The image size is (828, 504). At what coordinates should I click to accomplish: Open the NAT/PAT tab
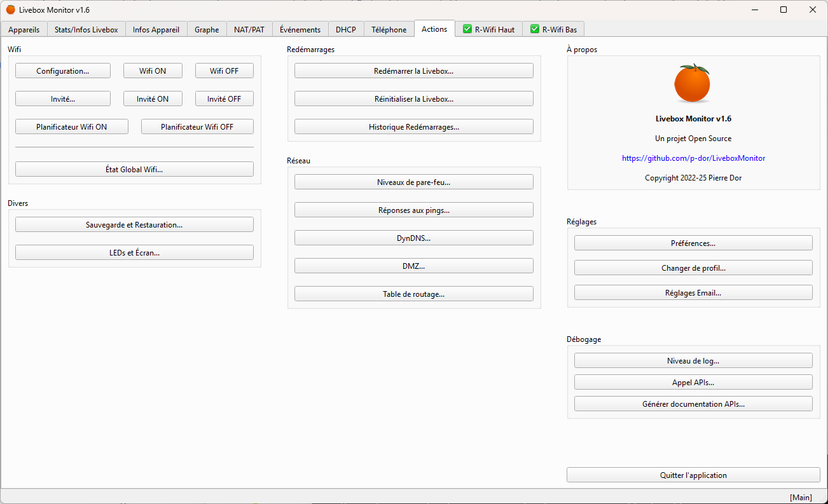[249, 29]
